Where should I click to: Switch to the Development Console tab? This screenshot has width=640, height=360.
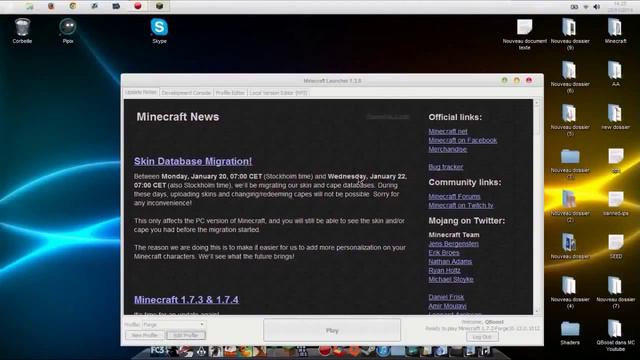tap(186, 93)
